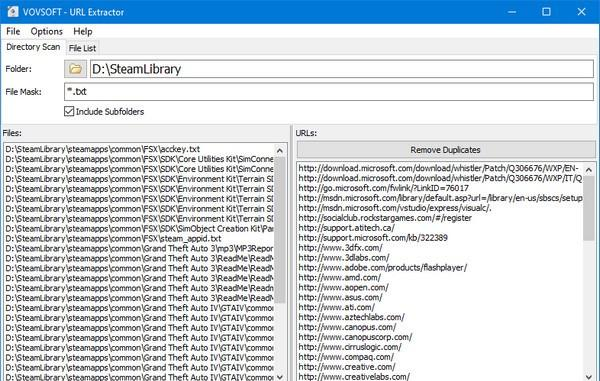Image resolution: width=600 pixels, height=381 pixels.
Task: Open the Help menu
Action: (83, 31)
